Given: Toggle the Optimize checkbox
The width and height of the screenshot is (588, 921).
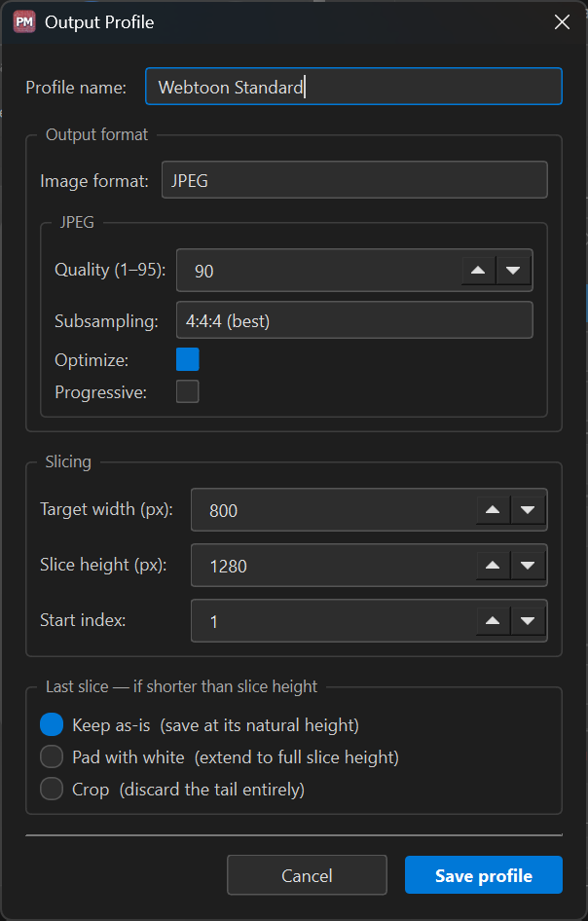Looking at the screenshot, I should [x=187, y=359].
